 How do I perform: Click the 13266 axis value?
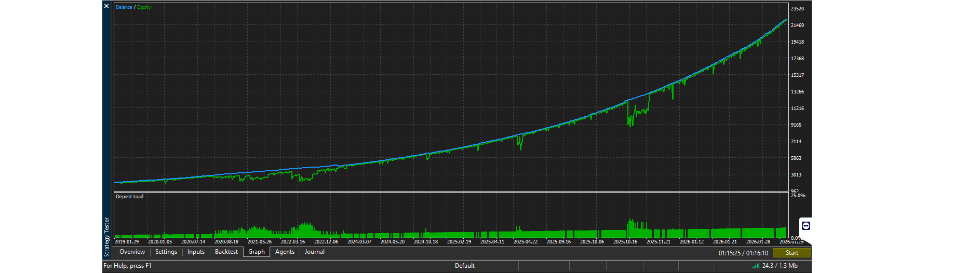pos(797,92)
